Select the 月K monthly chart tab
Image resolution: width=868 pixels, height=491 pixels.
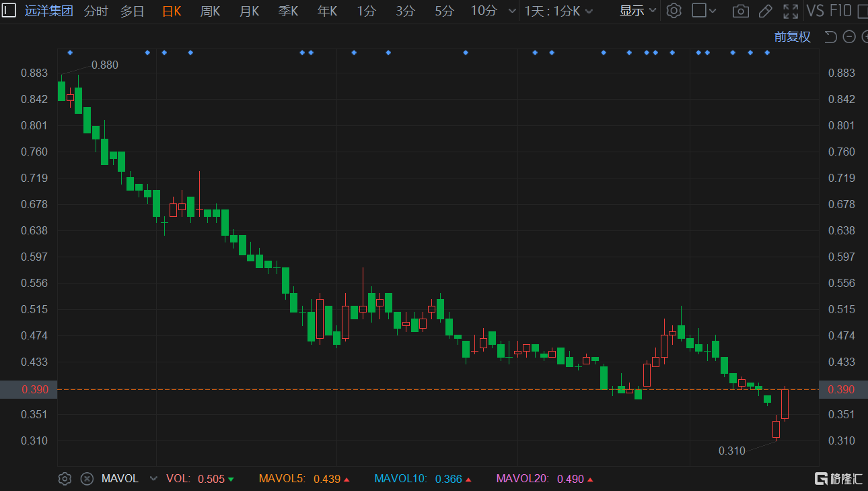pos(249,11)
